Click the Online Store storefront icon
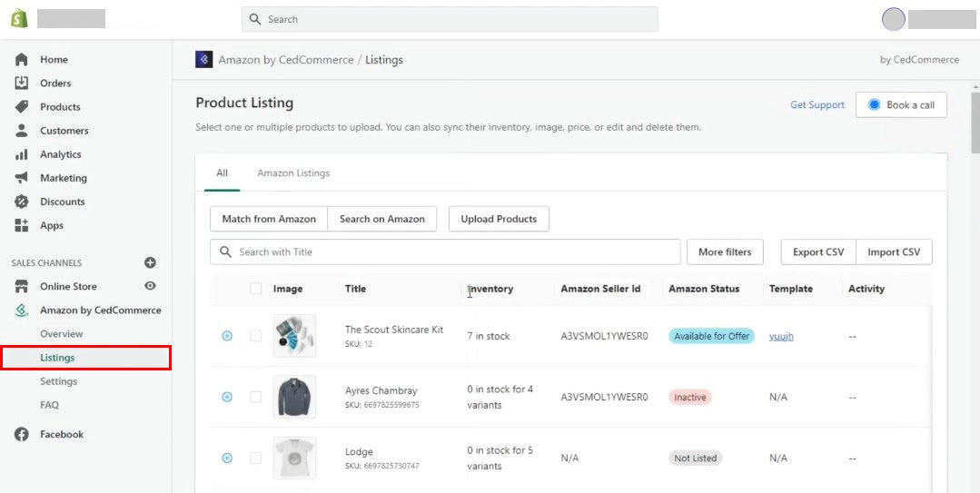Image resolution: width=980 pixels, height=493 pixels. pyautogui.click(x=21, y=287)
